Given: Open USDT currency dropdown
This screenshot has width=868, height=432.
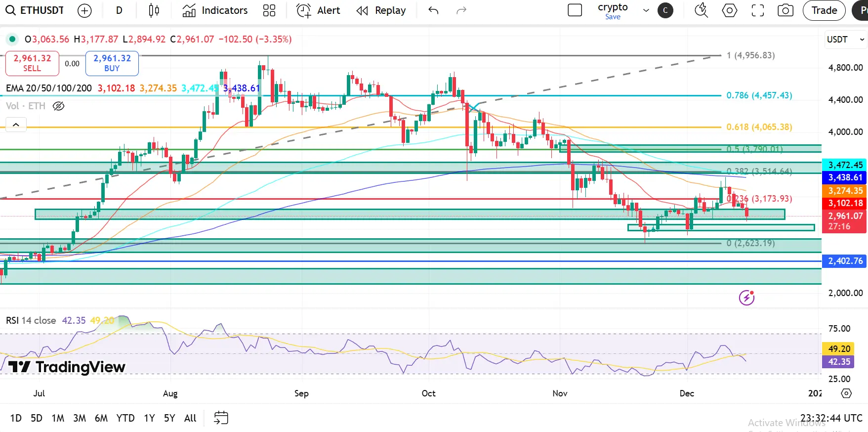Looking at the screenshot, I should [x=846, y=40].
